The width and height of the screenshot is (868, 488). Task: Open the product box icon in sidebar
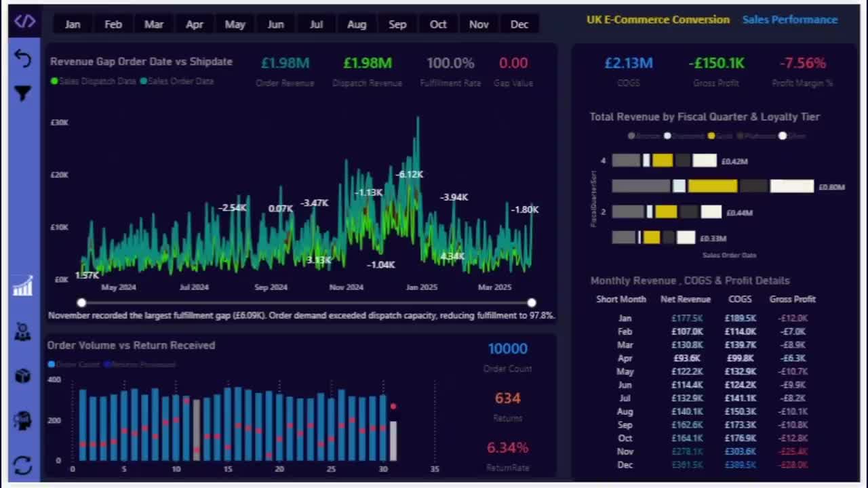pos(22,376)
